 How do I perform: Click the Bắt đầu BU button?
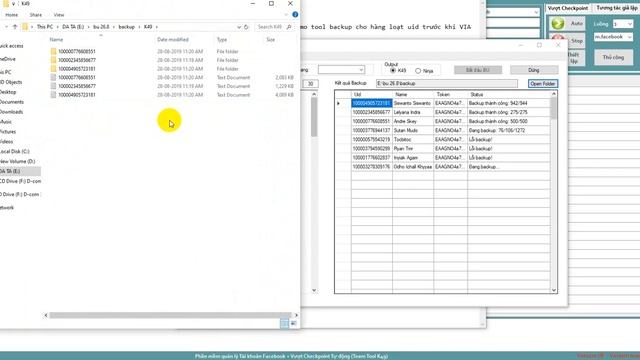tap(478, 70)
